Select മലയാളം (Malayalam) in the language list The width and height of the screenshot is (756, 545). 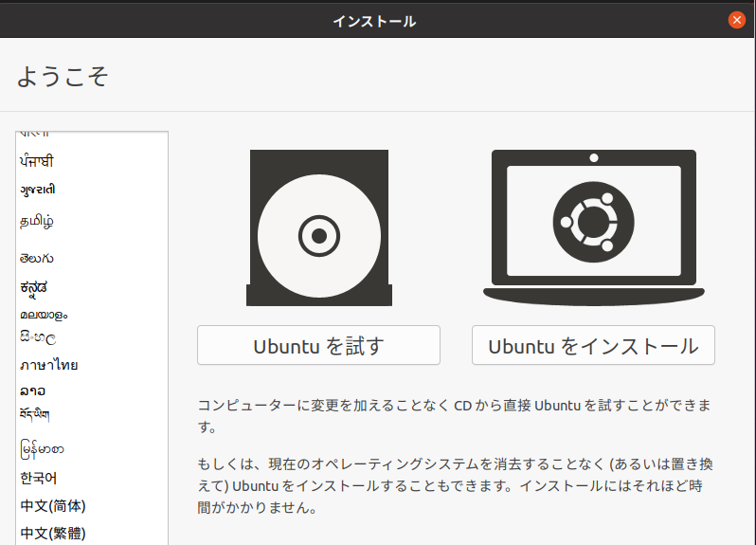[44, 315]
